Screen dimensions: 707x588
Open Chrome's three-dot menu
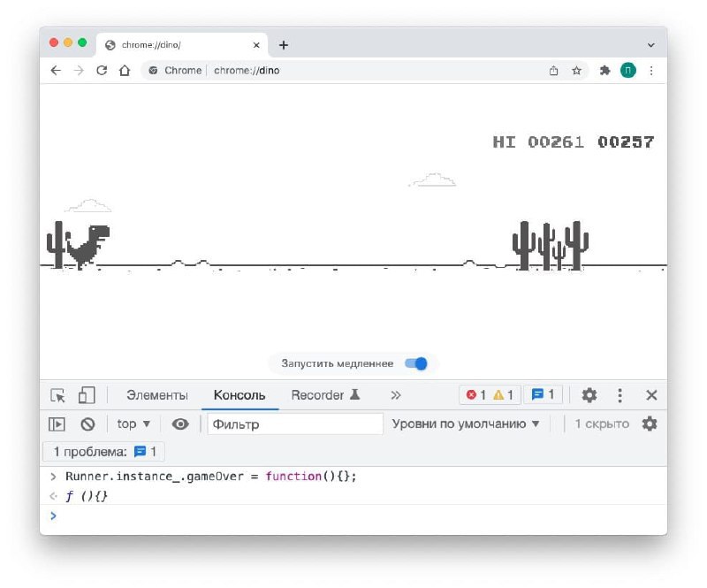click(x=651, y=71)
